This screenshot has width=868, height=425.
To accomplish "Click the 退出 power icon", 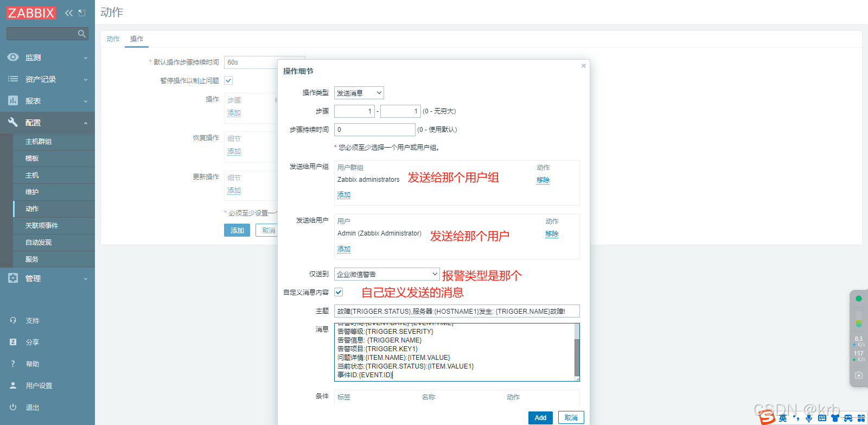I will click(13, 407).
